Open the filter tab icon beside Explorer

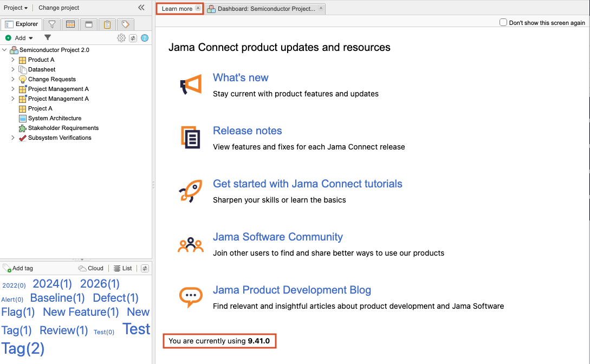[52, 24]
